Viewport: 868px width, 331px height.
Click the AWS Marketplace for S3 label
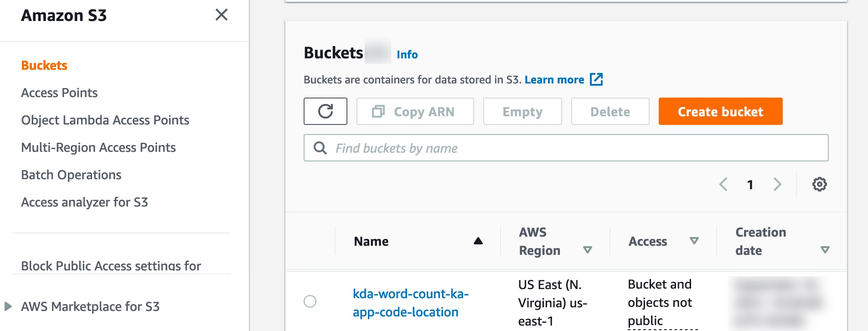[x=90, y=306]
